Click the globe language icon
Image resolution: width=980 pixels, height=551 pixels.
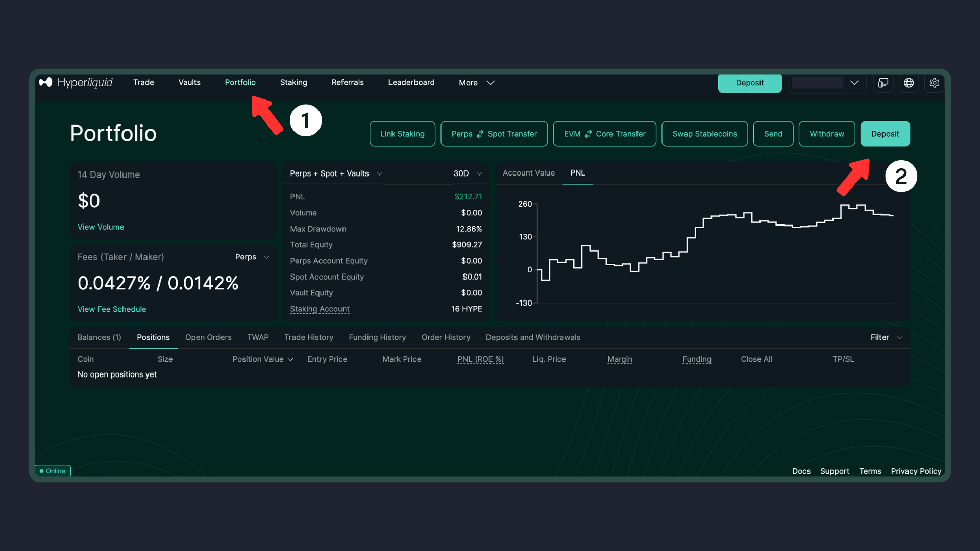pos(909,83)
